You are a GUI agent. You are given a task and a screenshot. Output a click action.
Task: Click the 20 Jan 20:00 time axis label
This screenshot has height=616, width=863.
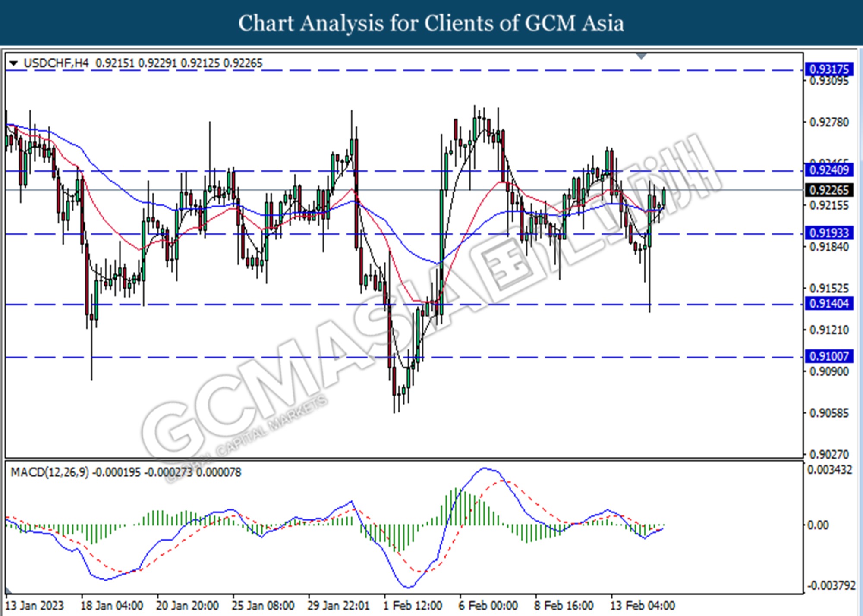187,606
